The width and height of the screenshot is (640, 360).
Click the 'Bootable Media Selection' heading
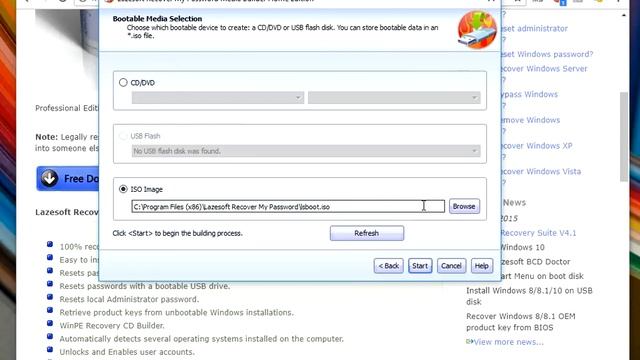tap(157, 19)
